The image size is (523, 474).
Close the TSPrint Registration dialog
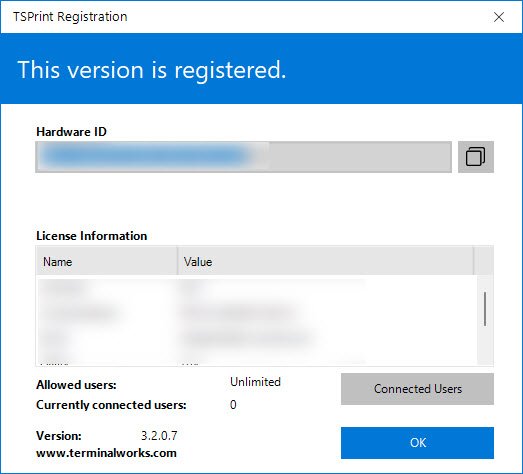click(499, 17)
